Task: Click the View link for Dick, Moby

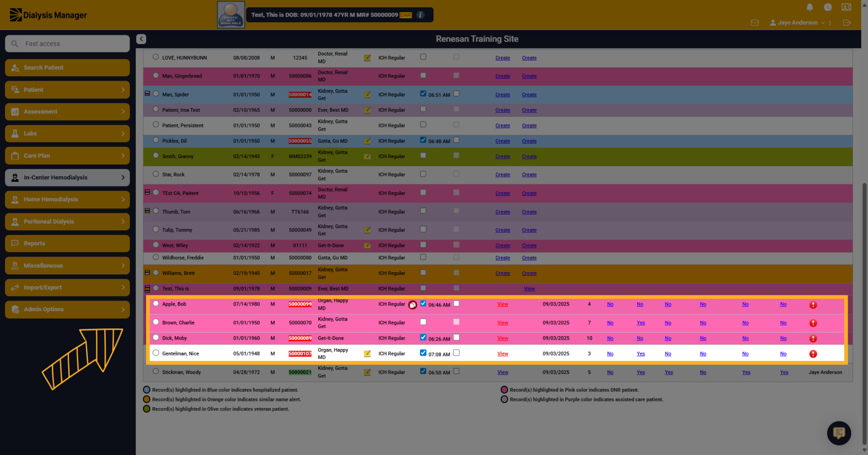Action: (x=503, y=338)
